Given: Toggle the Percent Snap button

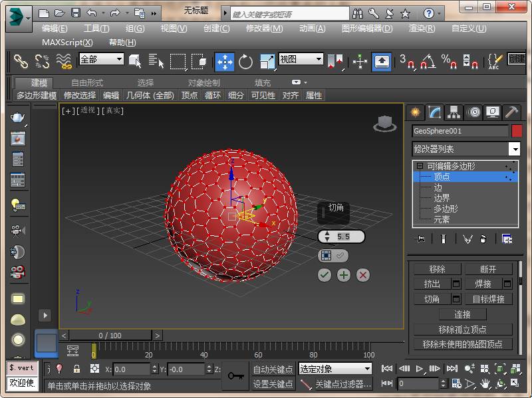Looking at the screenshot, I should click(x=450, y=62).
